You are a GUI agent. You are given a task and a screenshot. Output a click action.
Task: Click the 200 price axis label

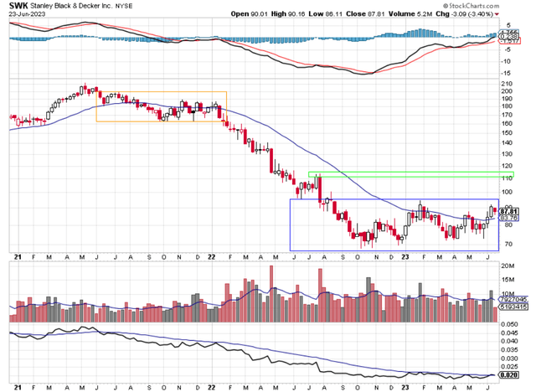[508, 91]
